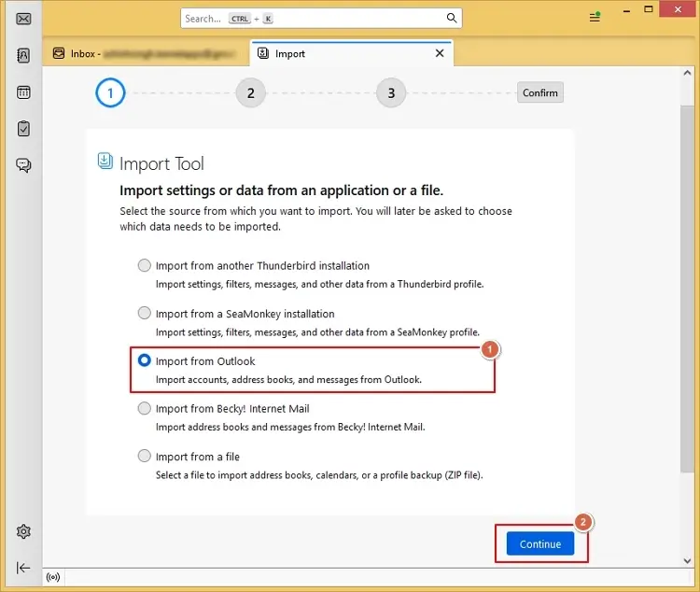Open the Thunderbird application menu
Screen dimensions: 700x592
pyautogui.click(x=595, y=18)
